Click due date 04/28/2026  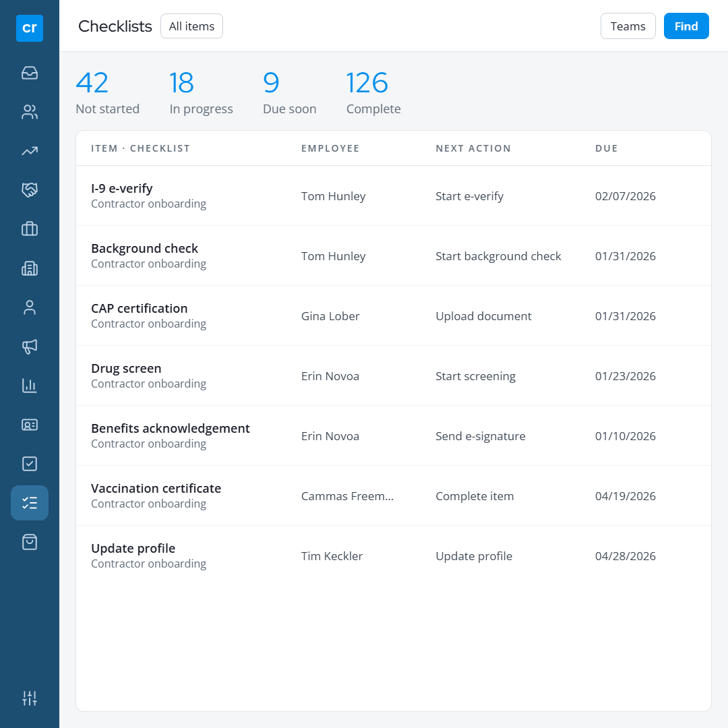tap(626, 555)
